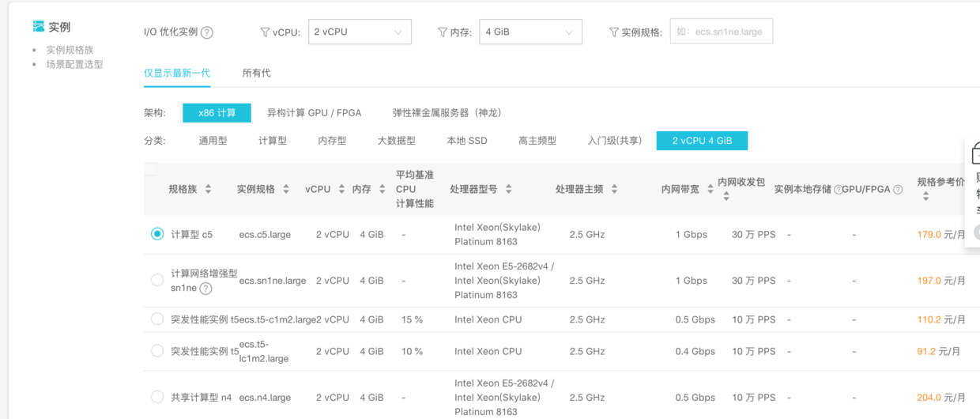Screen dimensions: 980x419
Task: Open the 内存 dropdown showing 4 GiB
Action: click(x=530, y=32)
